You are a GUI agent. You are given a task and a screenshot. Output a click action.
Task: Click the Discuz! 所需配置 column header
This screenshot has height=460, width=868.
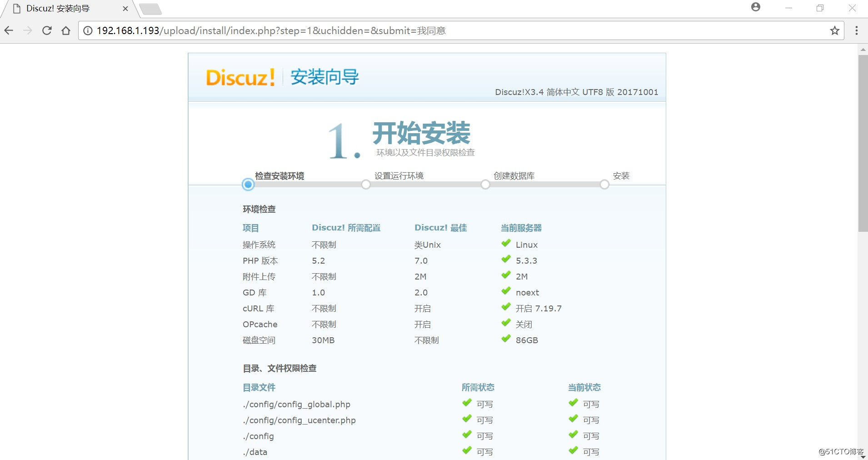pyautogui.click(x=346, y=228)
